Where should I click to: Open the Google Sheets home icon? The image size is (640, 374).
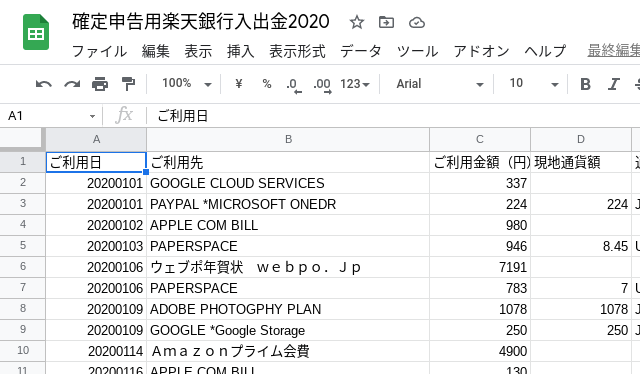[36, 32]
